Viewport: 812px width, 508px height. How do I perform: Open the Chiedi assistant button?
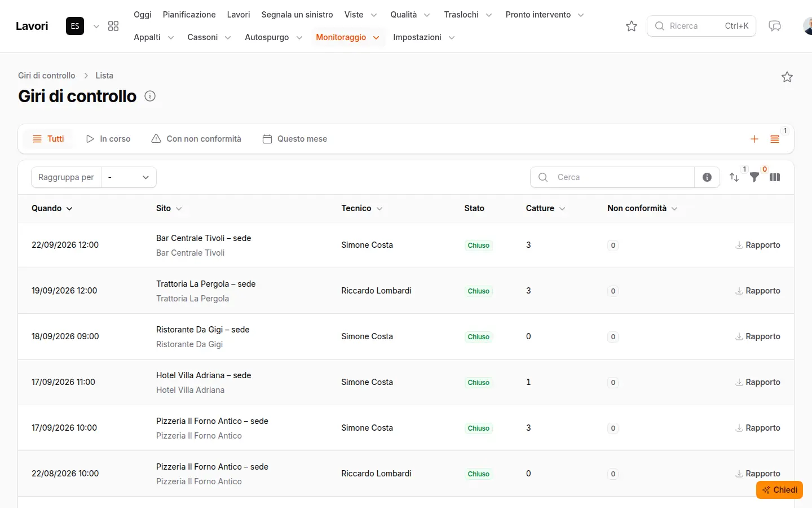[x=779, y=490]
